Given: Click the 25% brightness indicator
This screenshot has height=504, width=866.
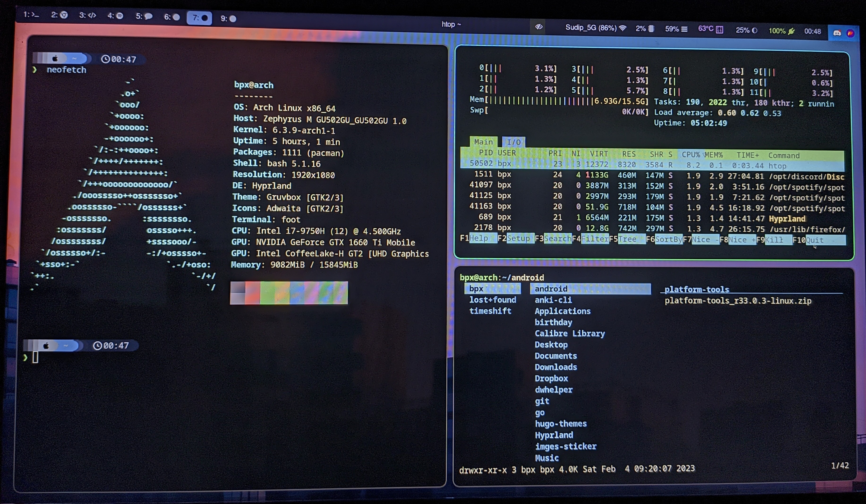Looking at the screenshot, I should pyautogui.click(x=747, y=30).
